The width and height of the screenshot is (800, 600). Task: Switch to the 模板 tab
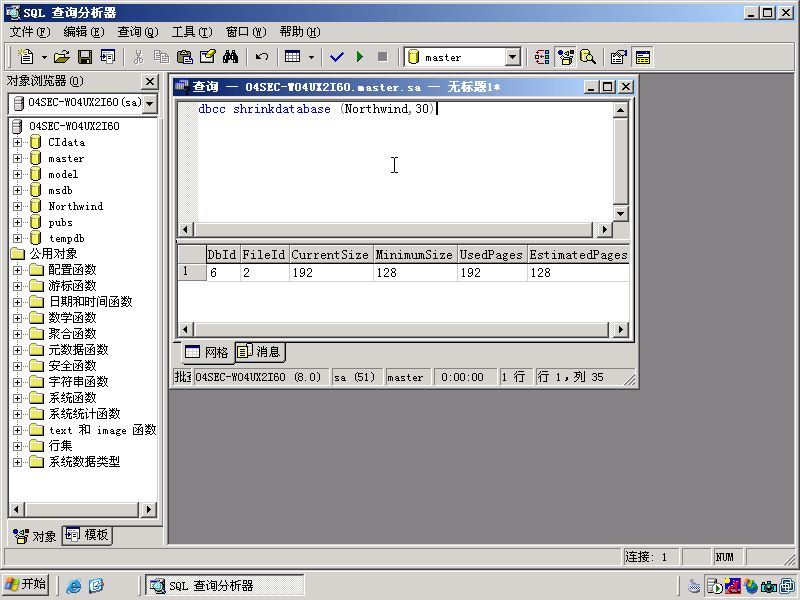coord(87,535)
